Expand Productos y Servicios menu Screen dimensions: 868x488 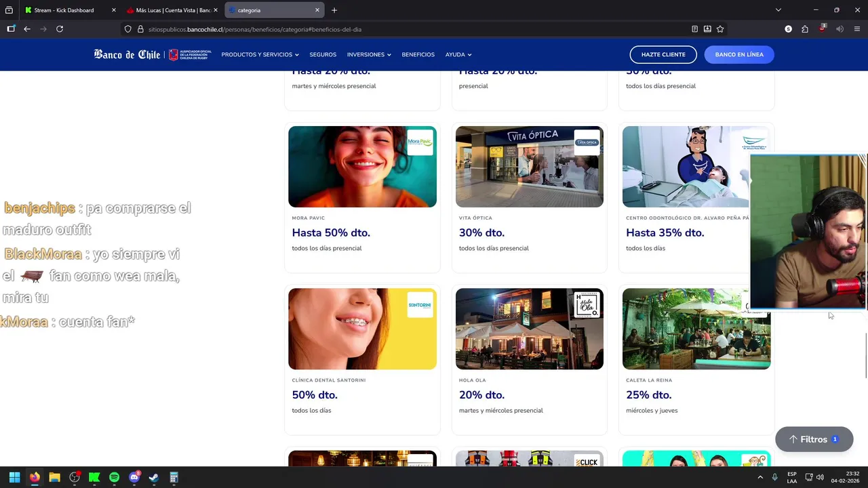click(x=260, y=54)
